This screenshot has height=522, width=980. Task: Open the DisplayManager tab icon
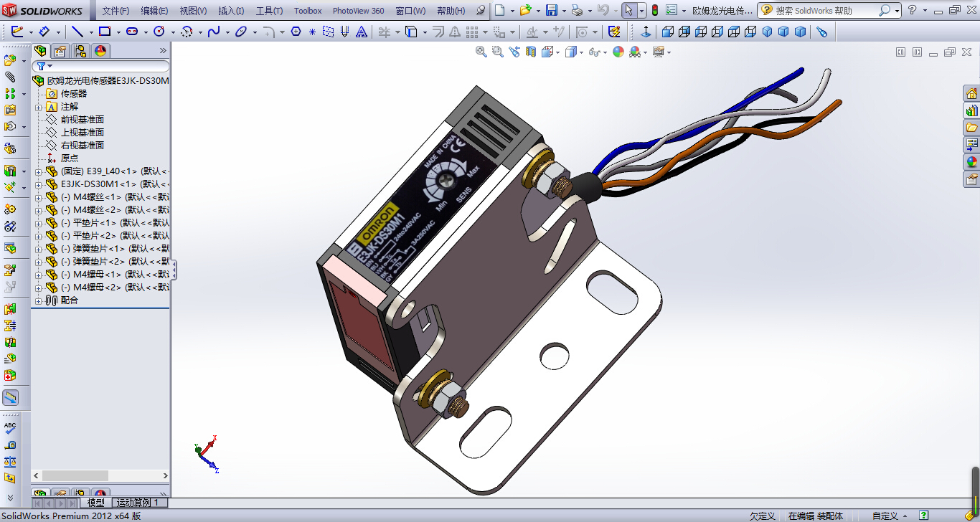tap(100, 51)
